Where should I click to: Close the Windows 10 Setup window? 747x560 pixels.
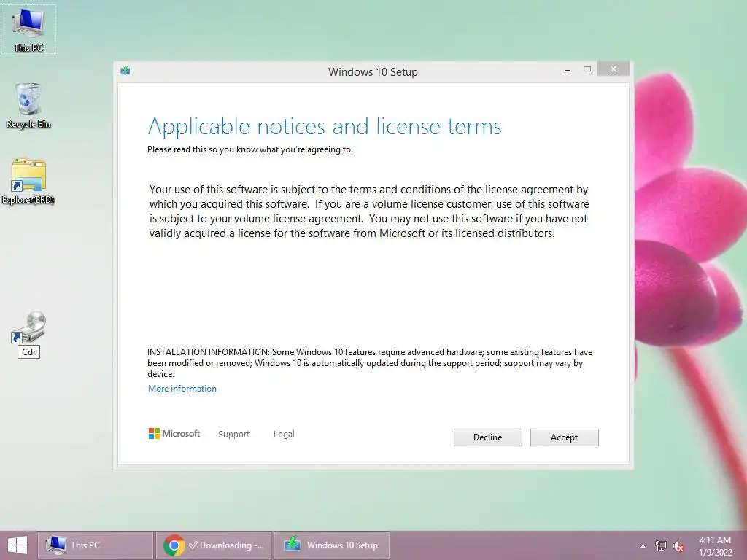pyautogui.click(x=613, y=69)
